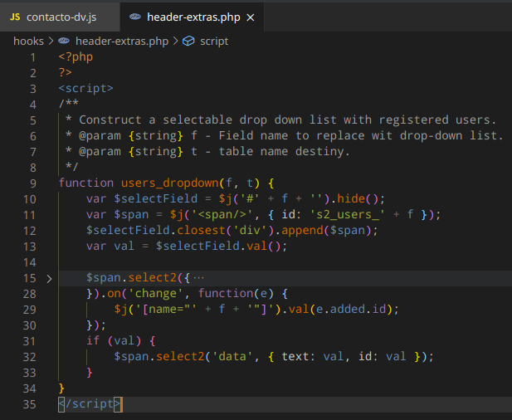Click the ?> closing PHP tag
512x420 pixels.
[x=65, y=72]
